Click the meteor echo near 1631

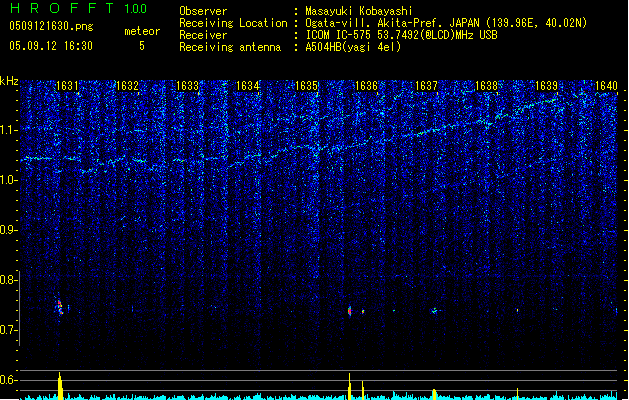(60, 307)
